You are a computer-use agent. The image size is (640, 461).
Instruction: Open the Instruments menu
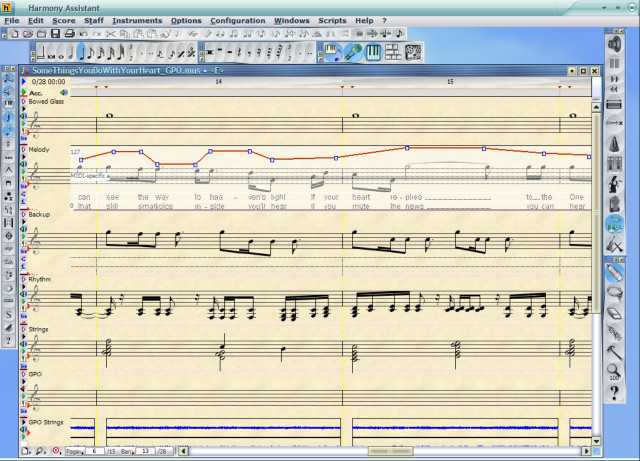tap(137, 20)
